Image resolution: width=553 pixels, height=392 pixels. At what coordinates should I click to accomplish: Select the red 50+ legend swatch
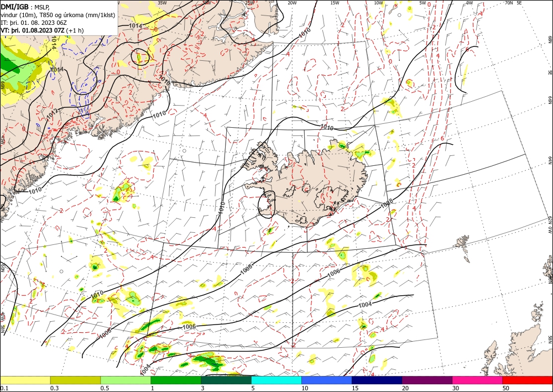[x=528, y=380]
